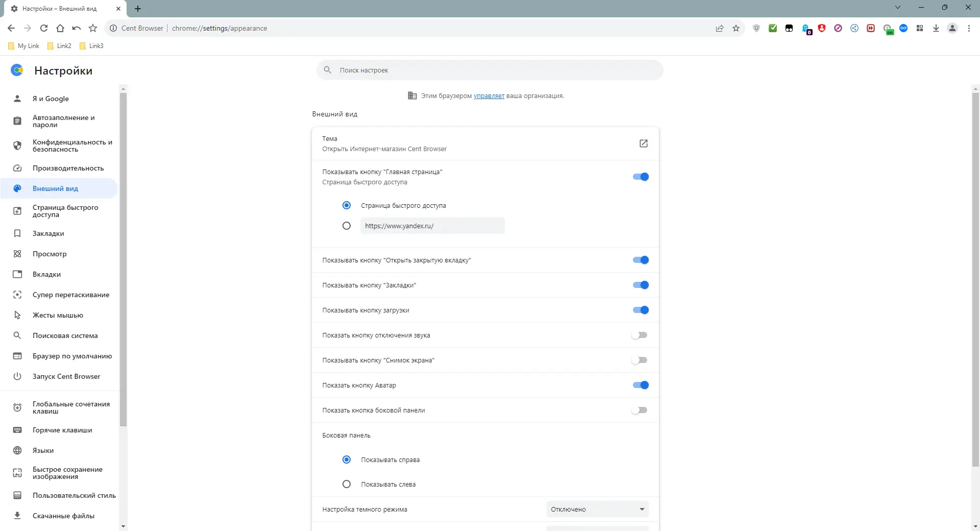This screenshot has width=980, height=531.
Task: Open the three-dot browser menu
Action: pyautogui.click(x=969, y=29)
